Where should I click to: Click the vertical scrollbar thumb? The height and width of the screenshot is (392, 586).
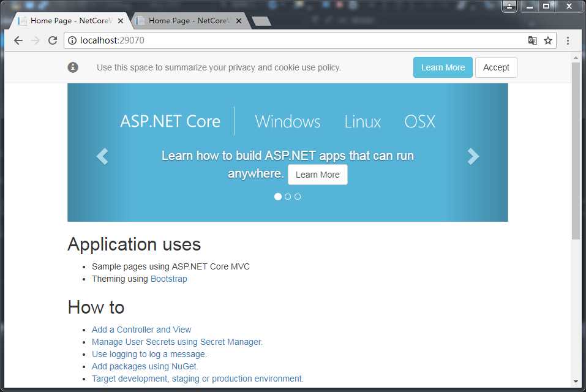576,151
